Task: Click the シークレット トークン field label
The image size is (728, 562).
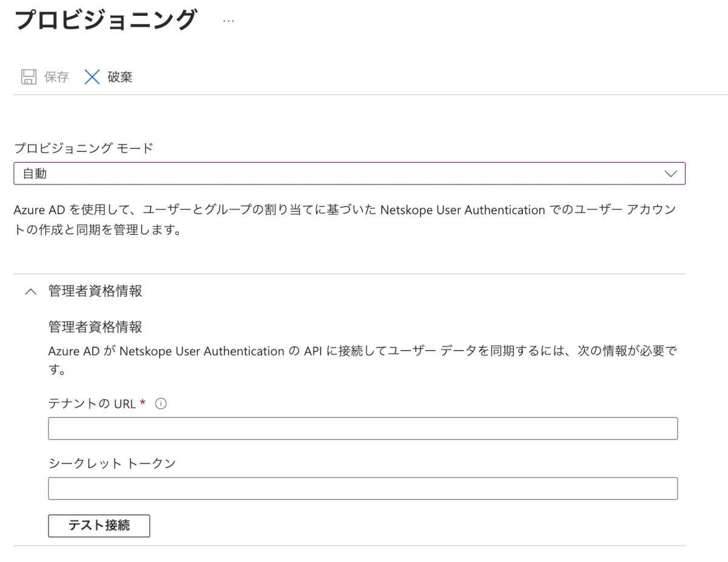Action: click(112, 464)
